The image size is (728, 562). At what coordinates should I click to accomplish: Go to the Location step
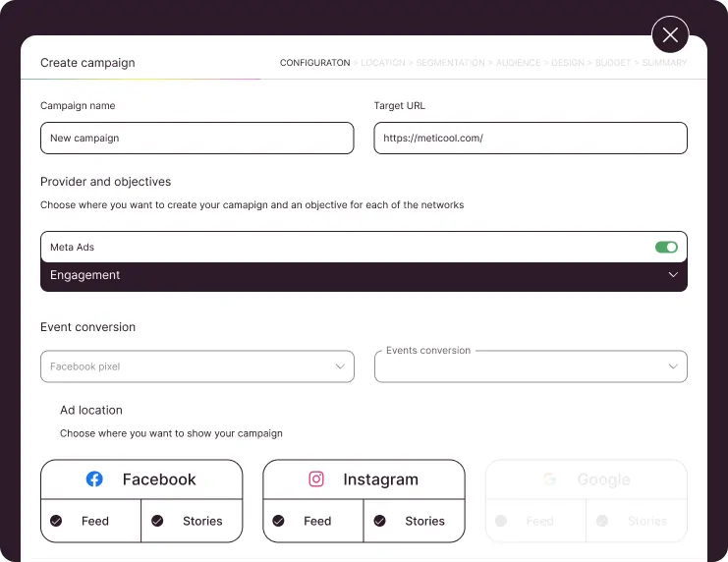click(383, 63)
